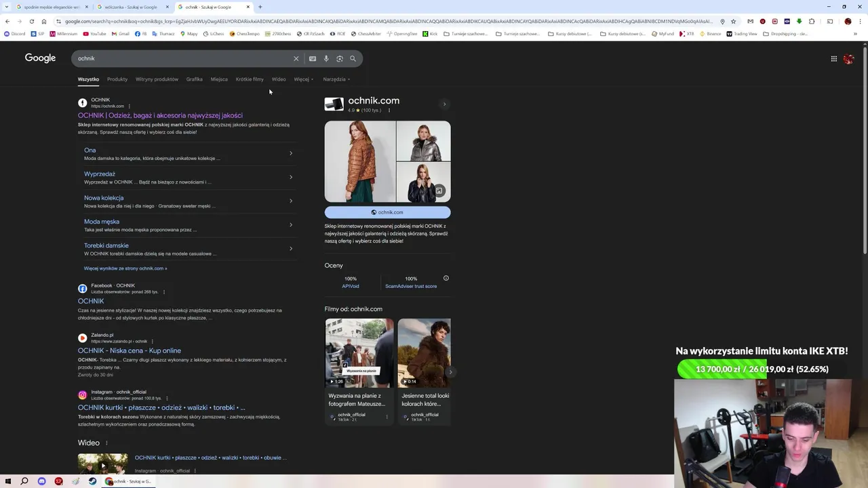The image size is (868, 488).
Task: Bookmark this page with the star icon
Action: (x=733, y=21)
